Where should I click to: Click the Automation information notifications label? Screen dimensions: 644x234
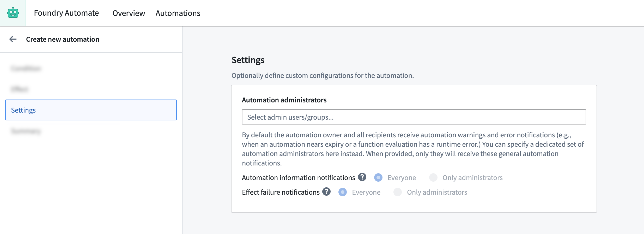[299, 178]
